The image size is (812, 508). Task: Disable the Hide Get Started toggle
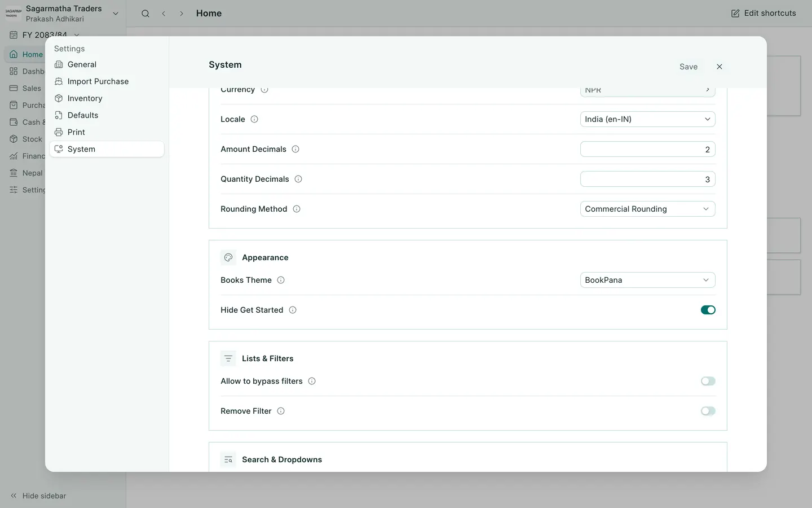coord(708,310)
